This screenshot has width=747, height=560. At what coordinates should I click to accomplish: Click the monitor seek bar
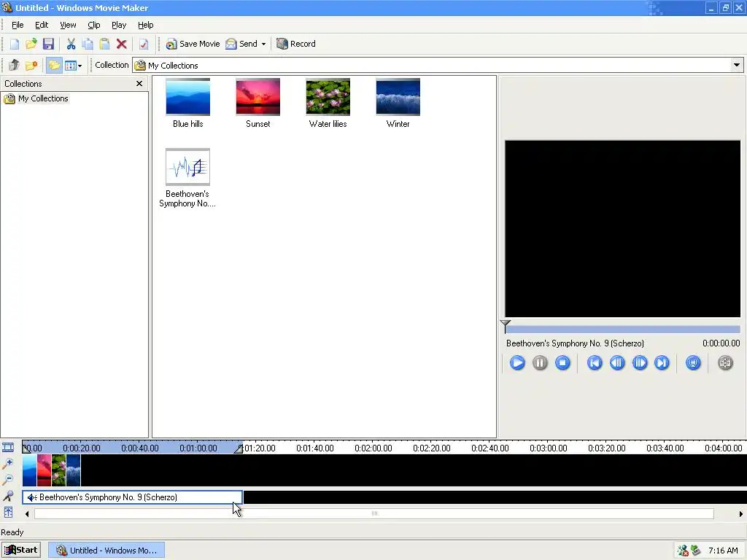[623, 330]
